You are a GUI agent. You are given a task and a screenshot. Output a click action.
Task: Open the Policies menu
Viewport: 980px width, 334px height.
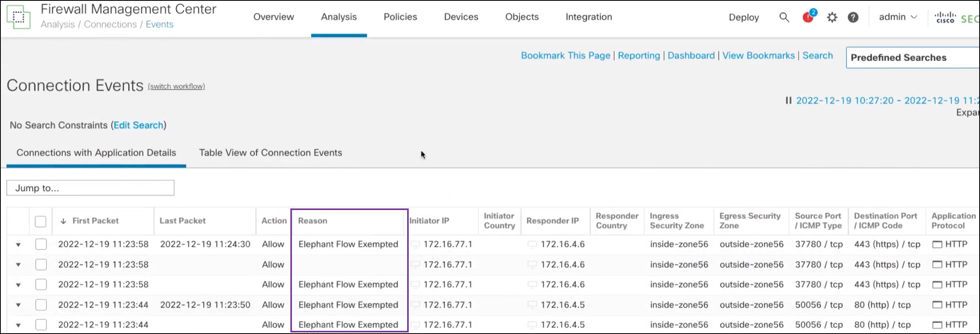click(x=400, y=17)
